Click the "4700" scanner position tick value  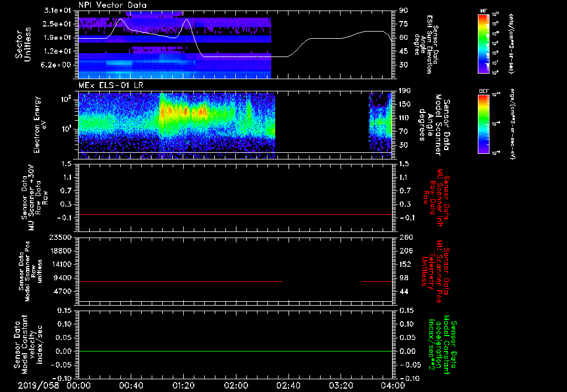(62, 291)
